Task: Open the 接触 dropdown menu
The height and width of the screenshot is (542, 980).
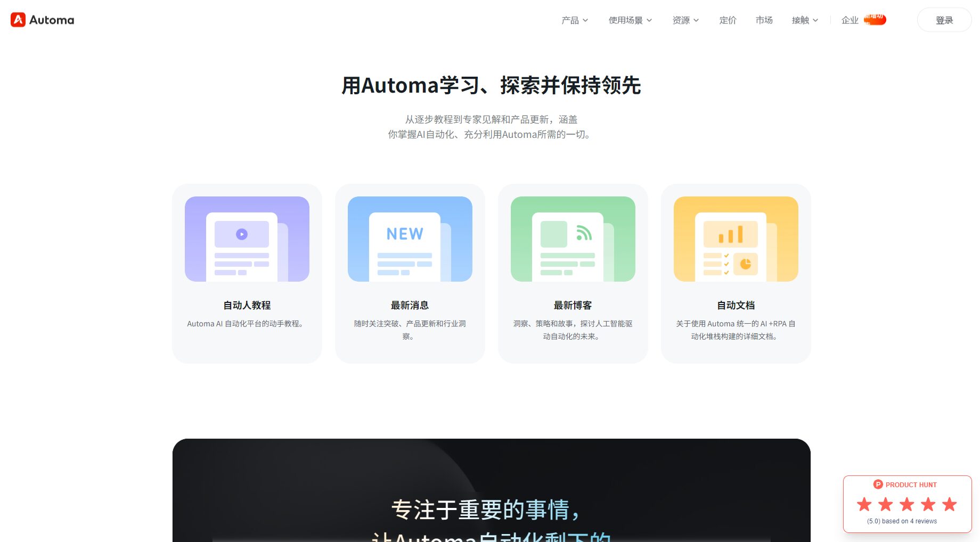Action: (x=804, y=20)
